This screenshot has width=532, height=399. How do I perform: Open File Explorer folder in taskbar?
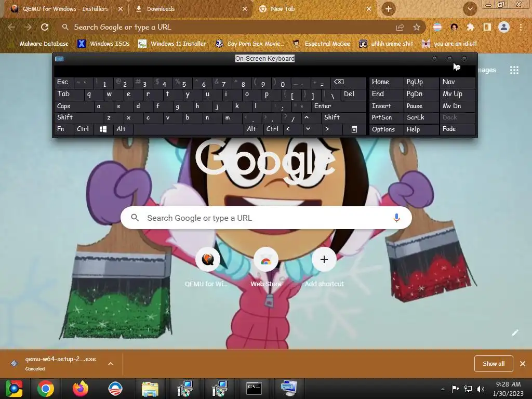pos(150,389)
